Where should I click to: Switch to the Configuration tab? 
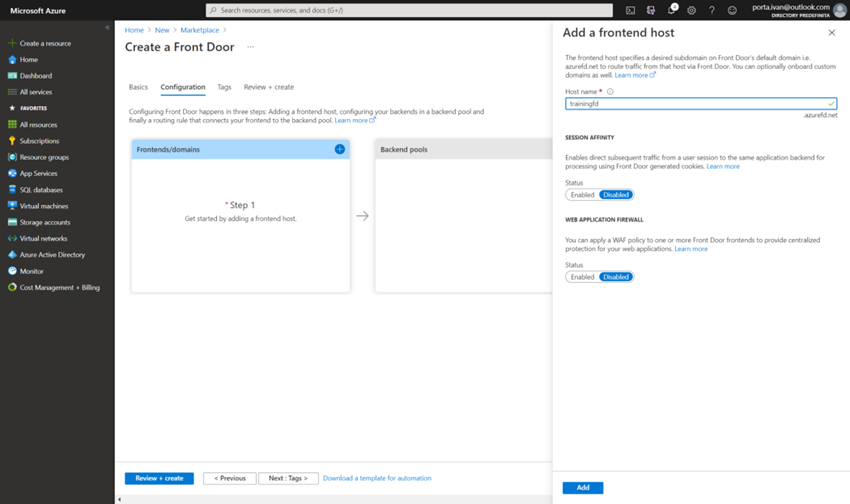[x=183, y=87]
